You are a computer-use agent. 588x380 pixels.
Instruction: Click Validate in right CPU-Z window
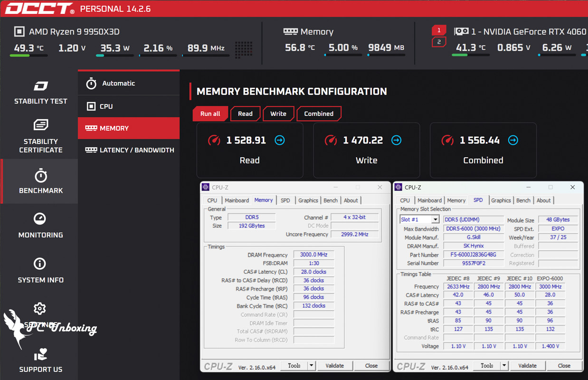point(527,365)
